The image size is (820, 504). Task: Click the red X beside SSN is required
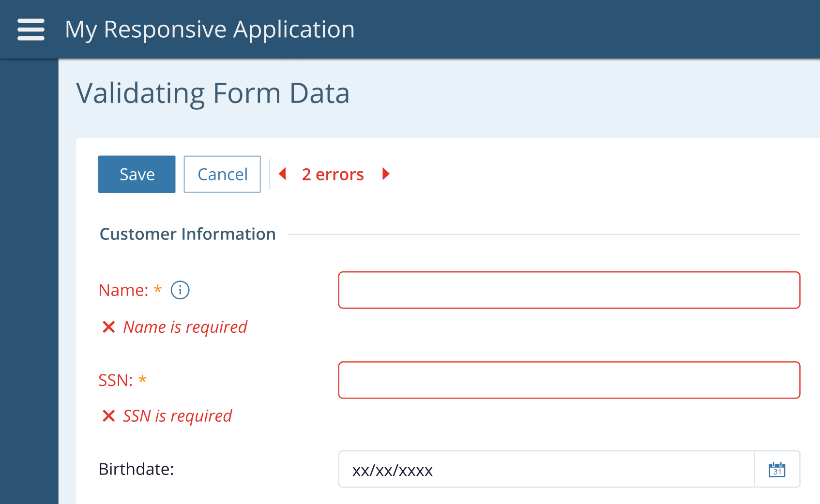pyautogui.click(x=109, y=416)
